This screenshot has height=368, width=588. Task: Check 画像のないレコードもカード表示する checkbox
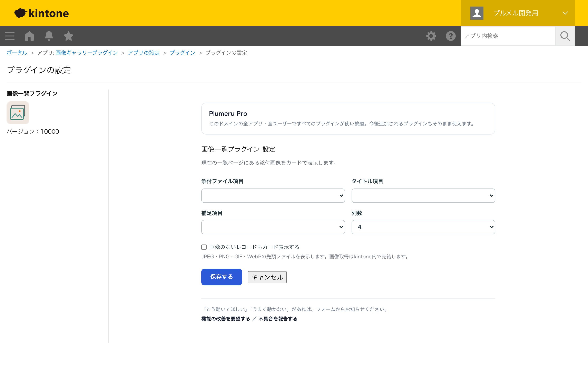click(204, 247)
